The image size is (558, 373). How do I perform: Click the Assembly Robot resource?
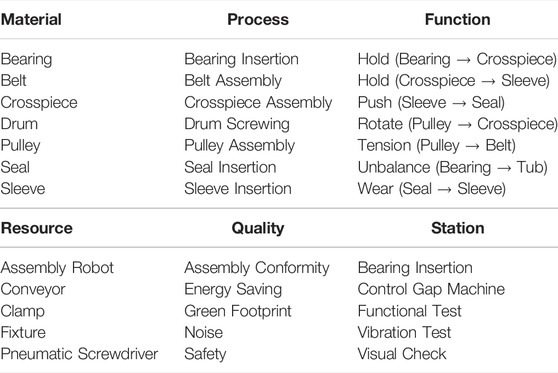tap(57, 268)
